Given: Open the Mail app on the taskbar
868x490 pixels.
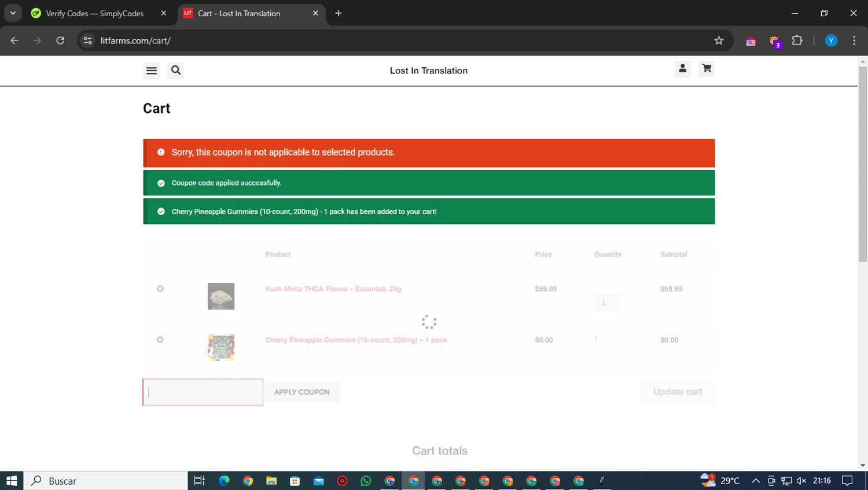Looking at the screenshot, I should 319,481.
